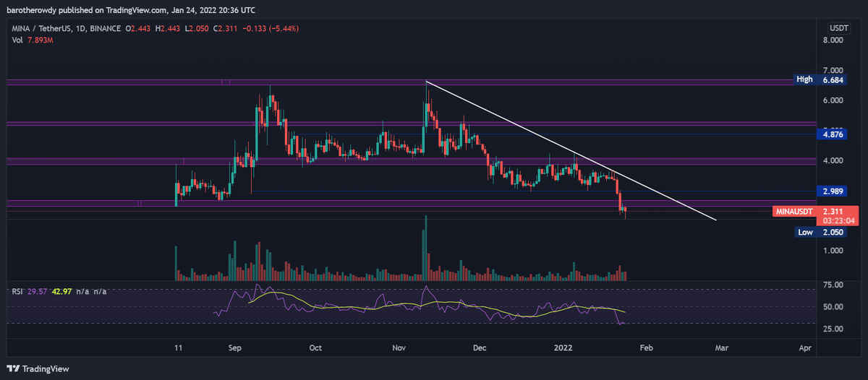Select the Vol 7.893M indicator label
Image resolution: width=868 pixels, height=380 pixels.
[x=31, y=40]
